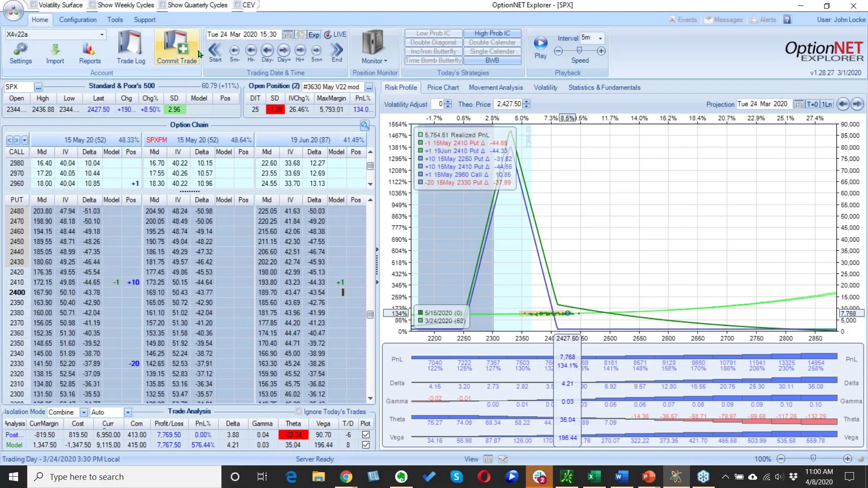Enable Show Quarterly Cycles

click(x=163, y=5)
